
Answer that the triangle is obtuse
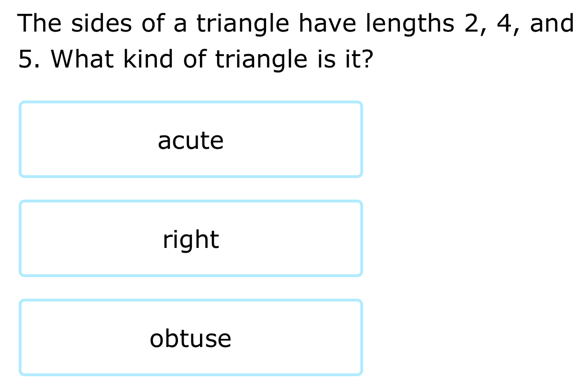pos(191,337)
